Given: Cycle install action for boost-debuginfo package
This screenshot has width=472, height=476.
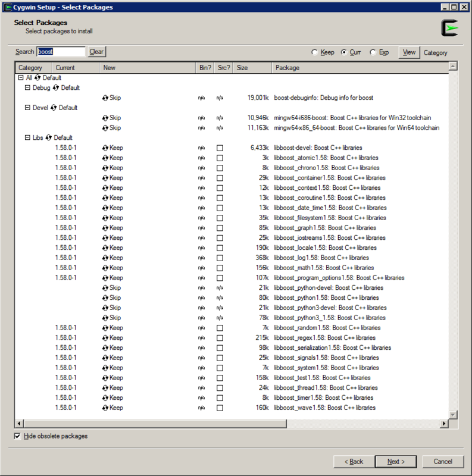Looking at the screenshot, I should (x=105, y=98).
